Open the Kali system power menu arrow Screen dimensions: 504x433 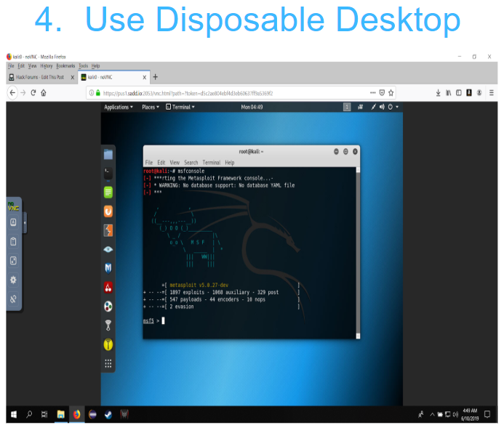pyautogui.click(x=397, y=107)
